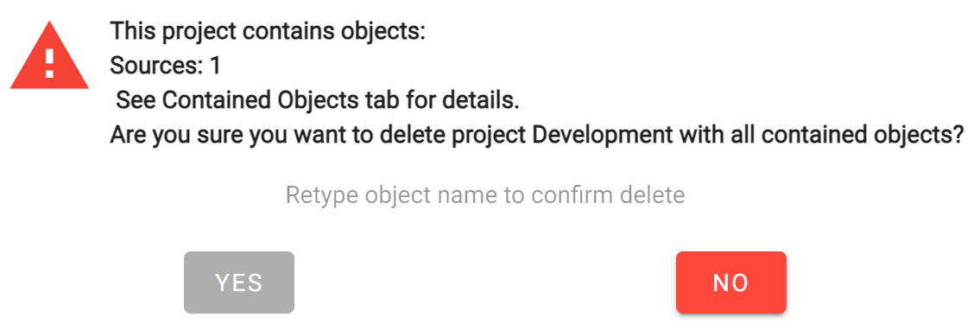980x330 pixels.
Task: Focus the Retype object name input field
Action: (485, 195)
